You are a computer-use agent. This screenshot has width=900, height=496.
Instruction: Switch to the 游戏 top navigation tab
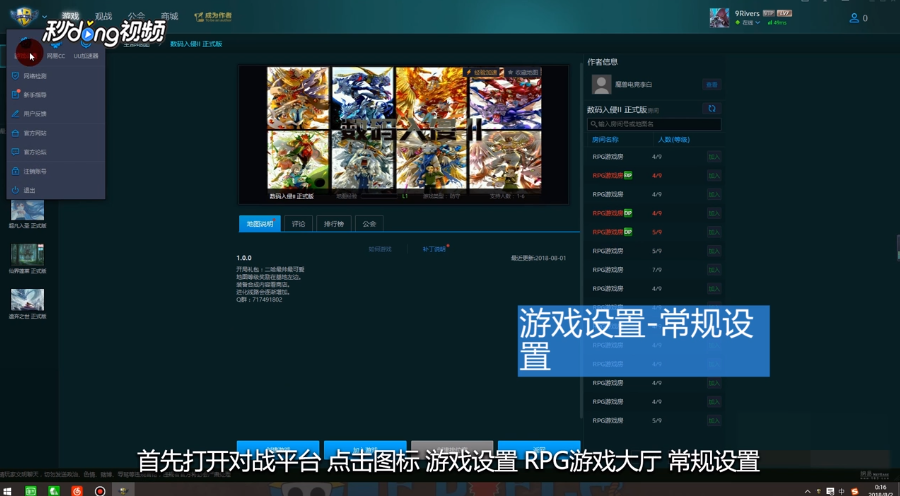(70, 16)
